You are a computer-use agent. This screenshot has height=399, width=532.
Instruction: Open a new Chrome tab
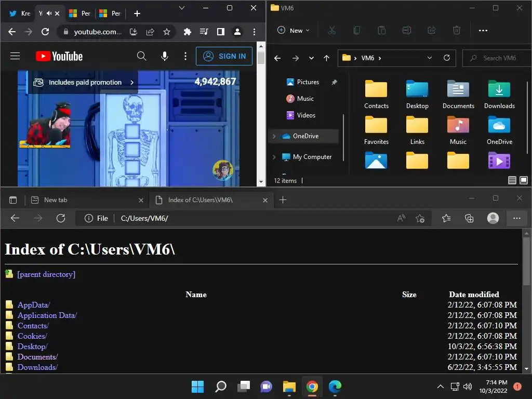coord(137,14)
